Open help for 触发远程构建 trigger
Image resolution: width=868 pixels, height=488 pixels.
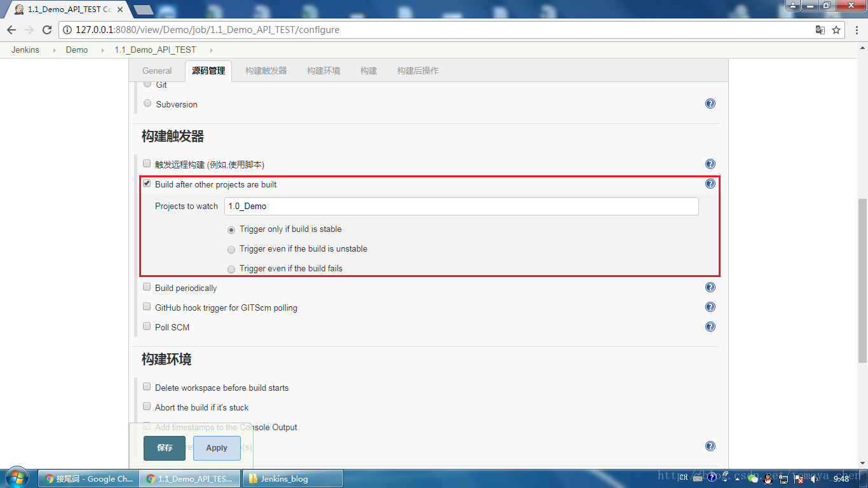pos(710,164)
